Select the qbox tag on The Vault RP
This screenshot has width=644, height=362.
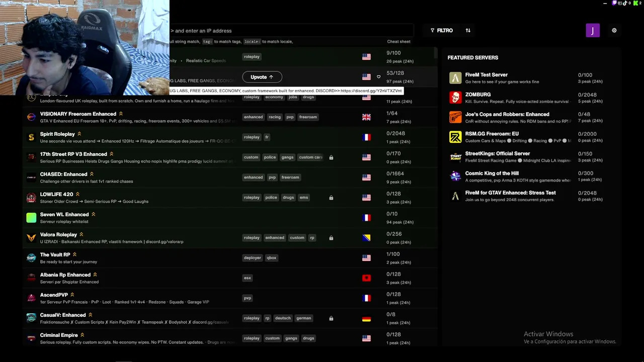(x=272, y=258)
